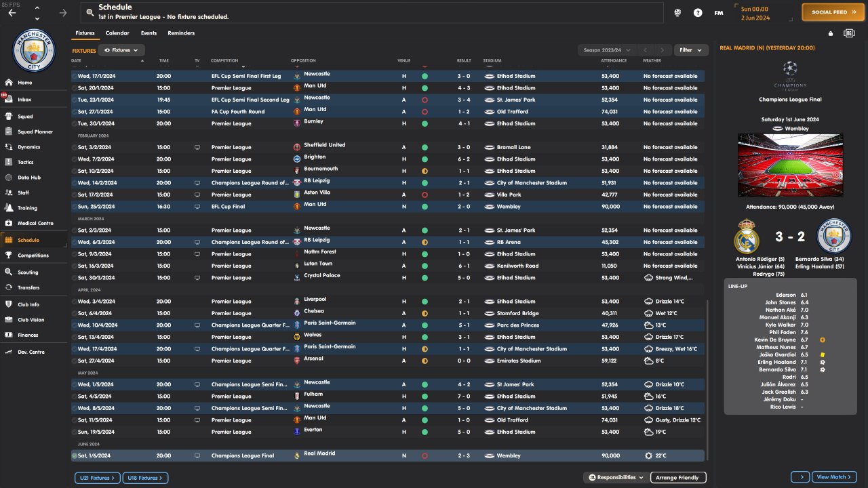
Task: Open Dynamics in the sidebar
Action: pos(28,147)
